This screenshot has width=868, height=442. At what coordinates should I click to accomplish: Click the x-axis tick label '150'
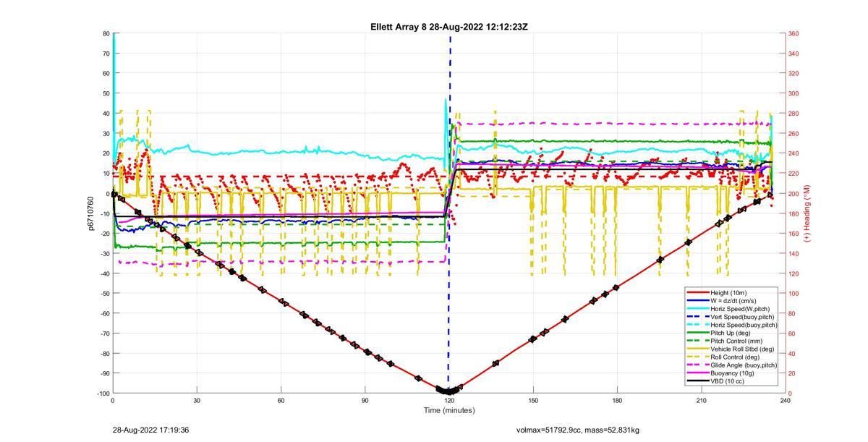pyautogui.click(x=533, y=400)
